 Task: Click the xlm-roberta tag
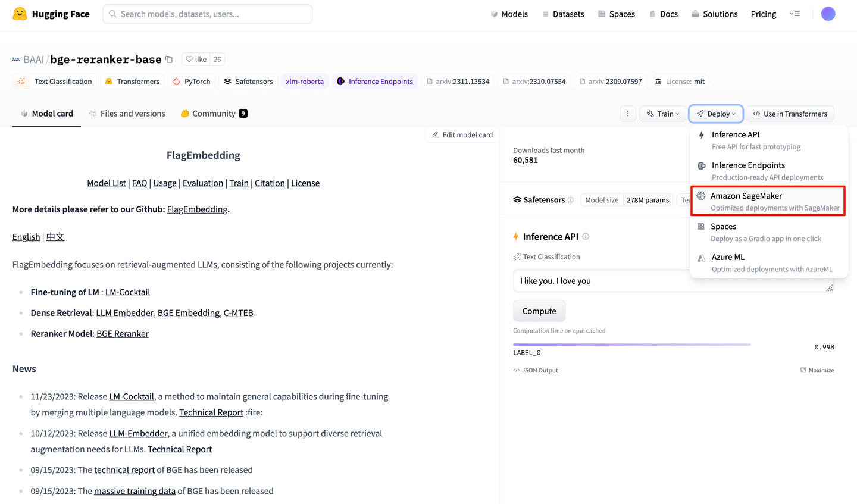[305, 82]
